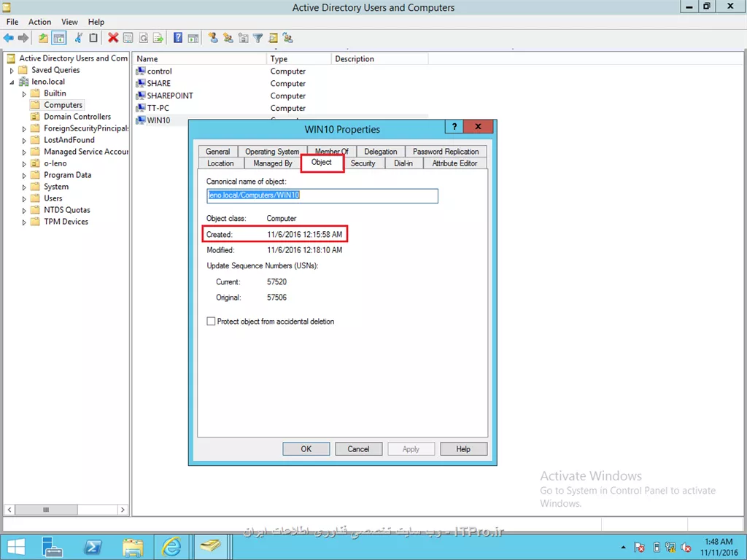This screenshot has height=560, width=747.
Task: Switch to the Member Of tab
Action: click(x=332, y=152)
